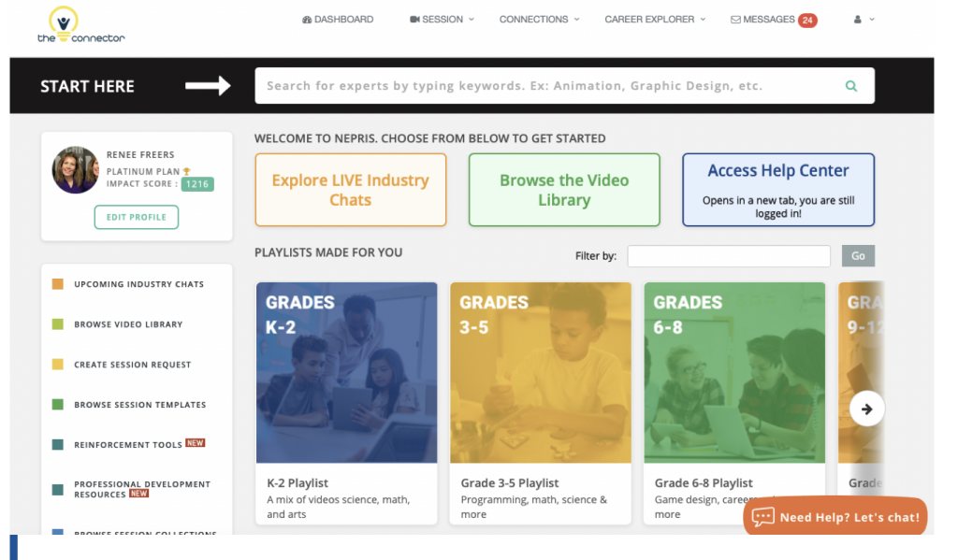
Task: Select Explore LIVE Industry Chats
Action: click(351, 190)
